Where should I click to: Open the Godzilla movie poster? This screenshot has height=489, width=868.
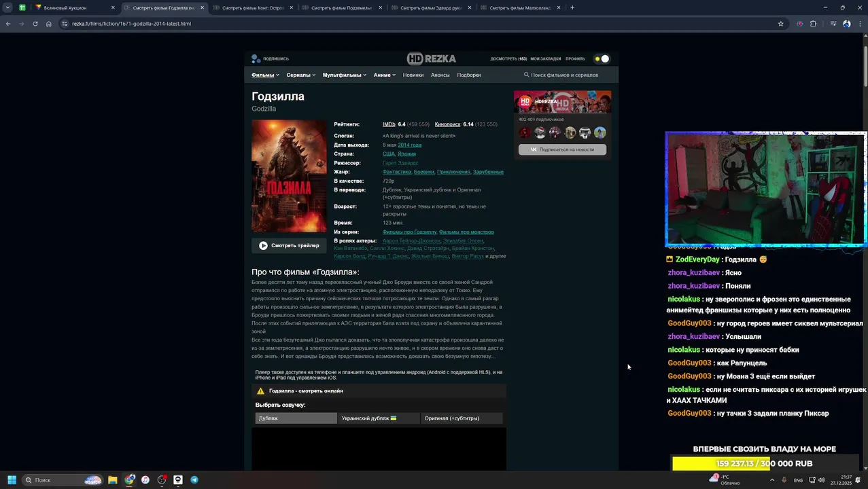(x=289, y=176)
